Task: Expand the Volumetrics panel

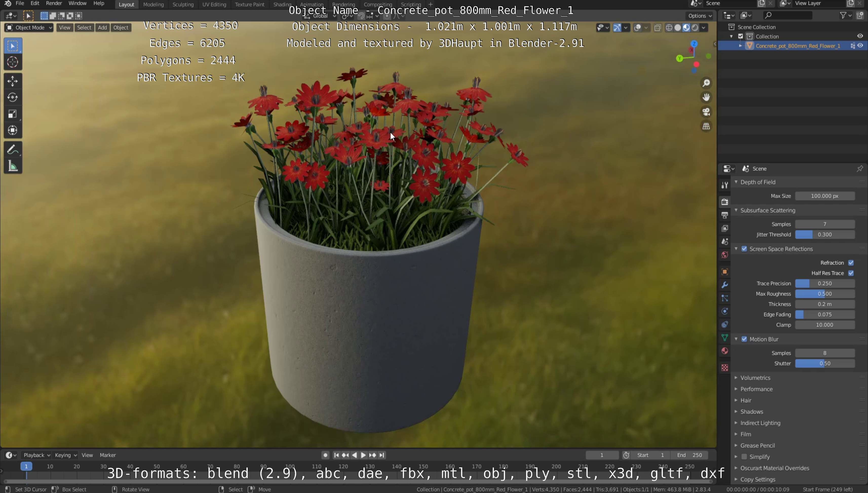Action: pyautogui.click(x=736, y=378)
